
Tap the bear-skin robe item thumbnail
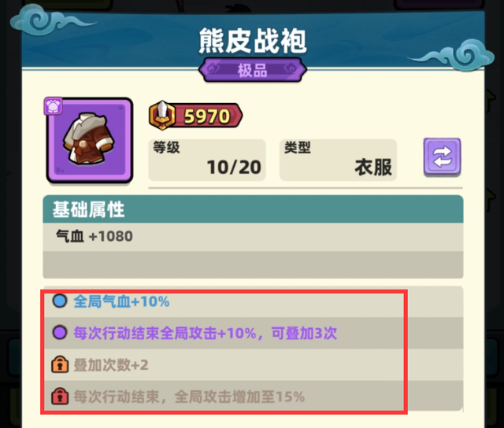(x=90, y=140)
